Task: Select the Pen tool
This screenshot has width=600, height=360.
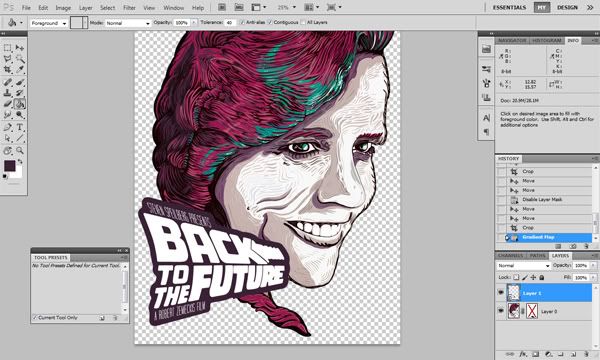Action: point(8,127)
